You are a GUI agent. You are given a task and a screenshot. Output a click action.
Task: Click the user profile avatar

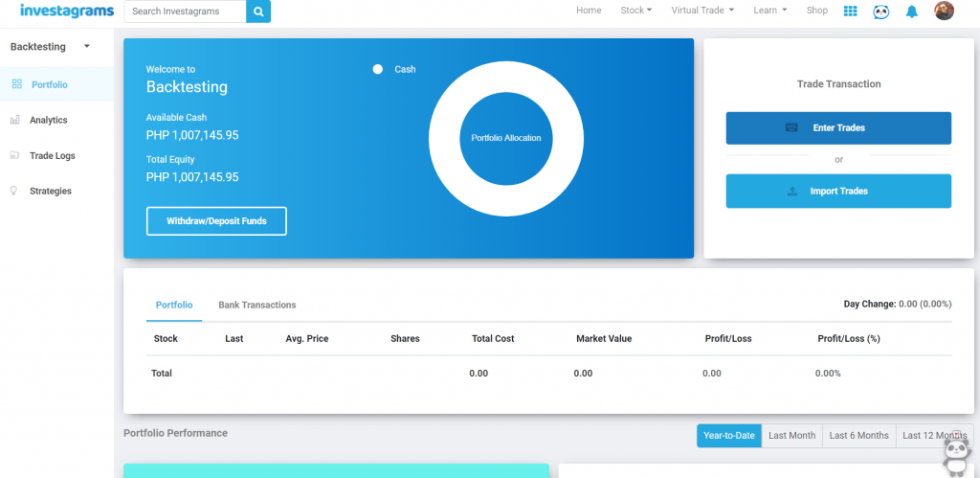944,11
